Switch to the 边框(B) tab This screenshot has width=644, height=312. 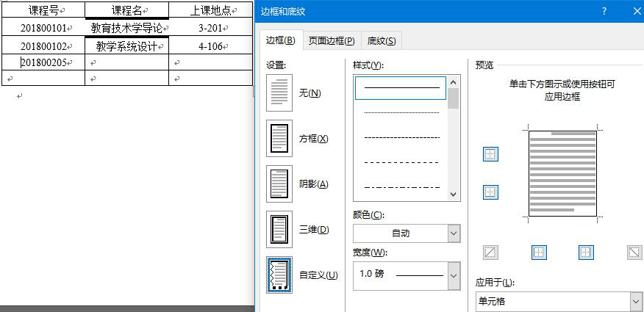[x=281, y=40]
